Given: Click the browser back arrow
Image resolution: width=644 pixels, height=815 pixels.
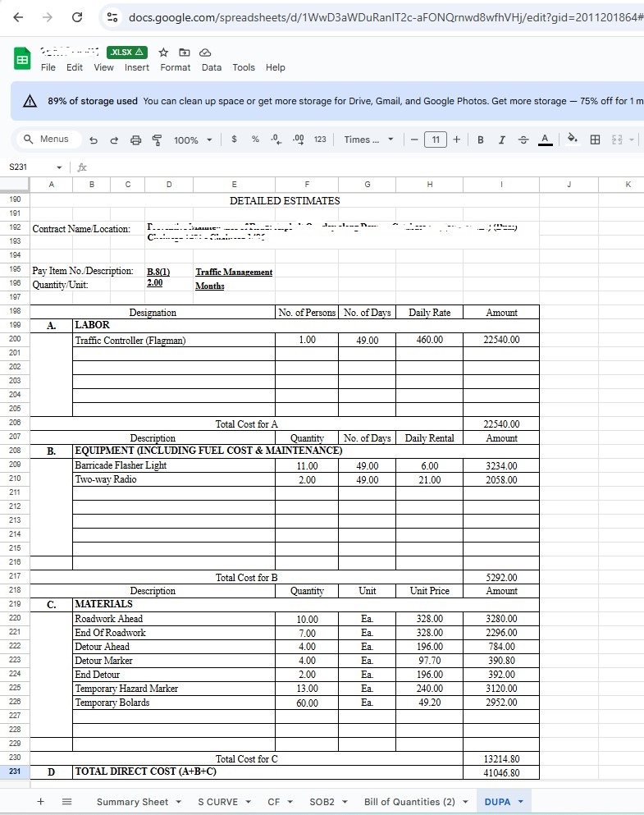Looking at the screenshot, I should [18, 17].
